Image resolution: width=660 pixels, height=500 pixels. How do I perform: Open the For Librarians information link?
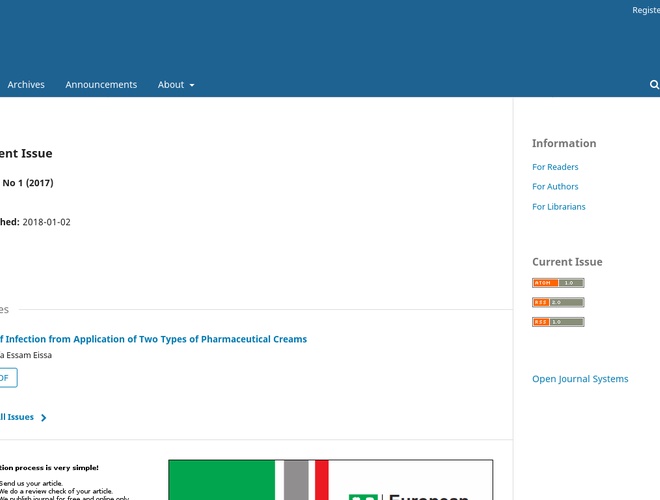point(559,207)
